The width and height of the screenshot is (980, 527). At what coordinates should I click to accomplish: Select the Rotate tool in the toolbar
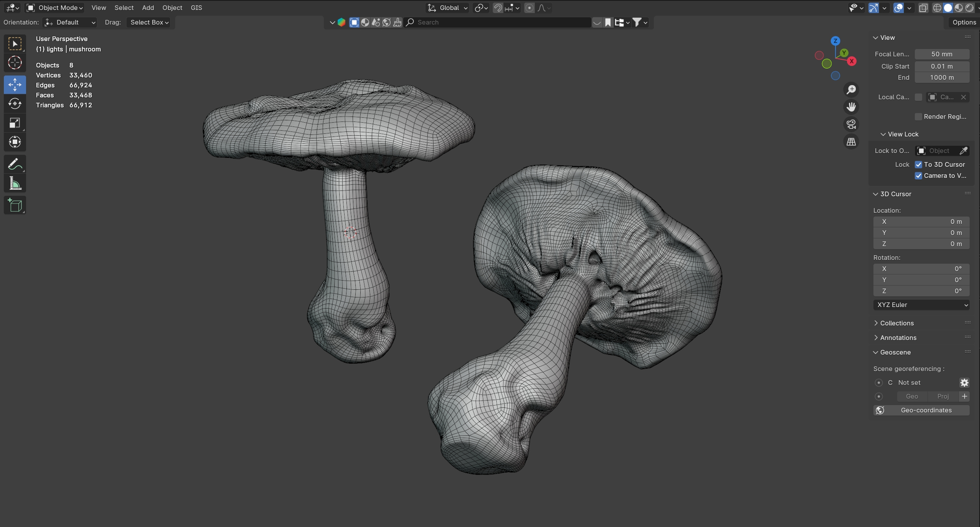click(15, 103)
